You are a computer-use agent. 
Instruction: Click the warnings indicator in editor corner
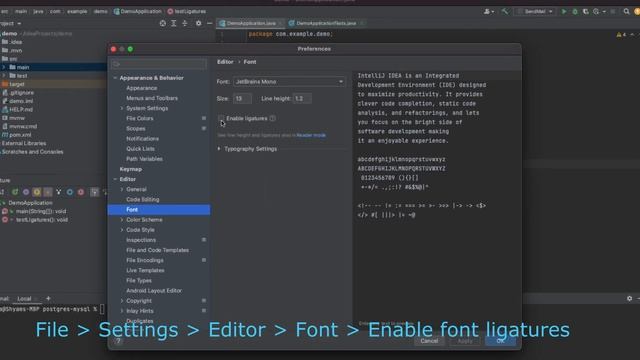[x=621, y=35]
